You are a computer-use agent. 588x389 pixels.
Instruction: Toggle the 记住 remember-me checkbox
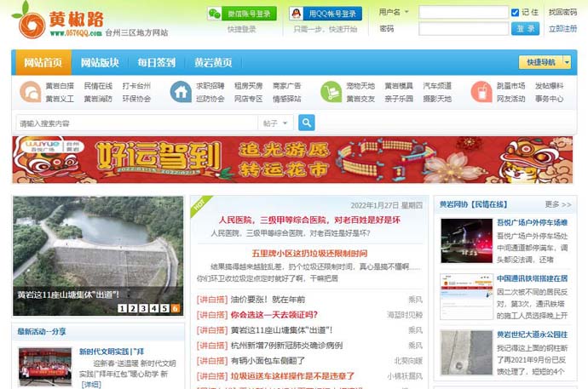tap(515, 13)
